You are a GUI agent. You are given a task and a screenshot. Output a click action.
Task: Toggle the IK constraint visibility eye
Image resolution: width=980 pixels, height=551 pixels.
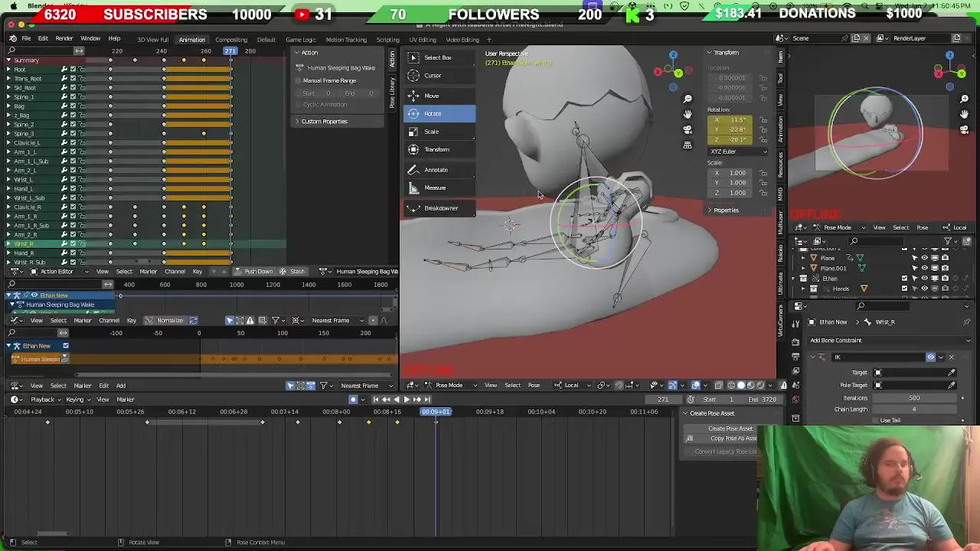pyautogui.click(x=931, y=357)
